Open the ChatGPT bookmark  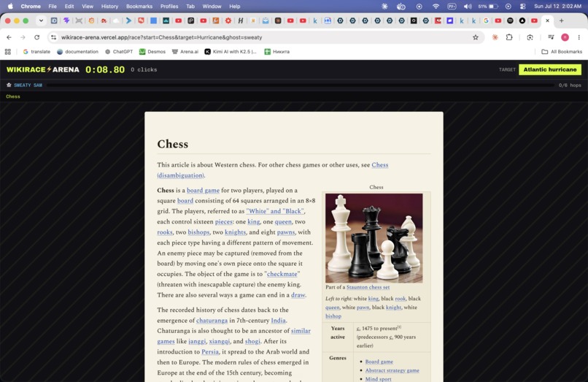[119, 51]
